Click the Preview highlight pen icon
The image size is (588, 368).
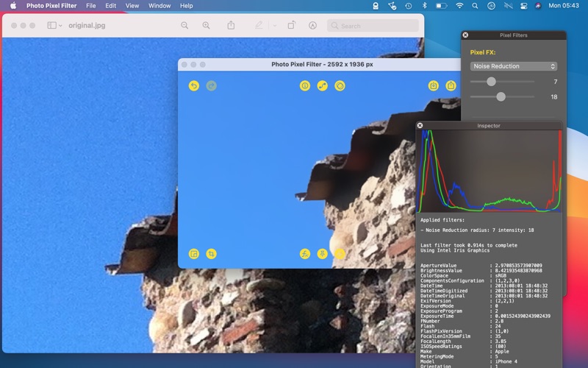(259, 25)
